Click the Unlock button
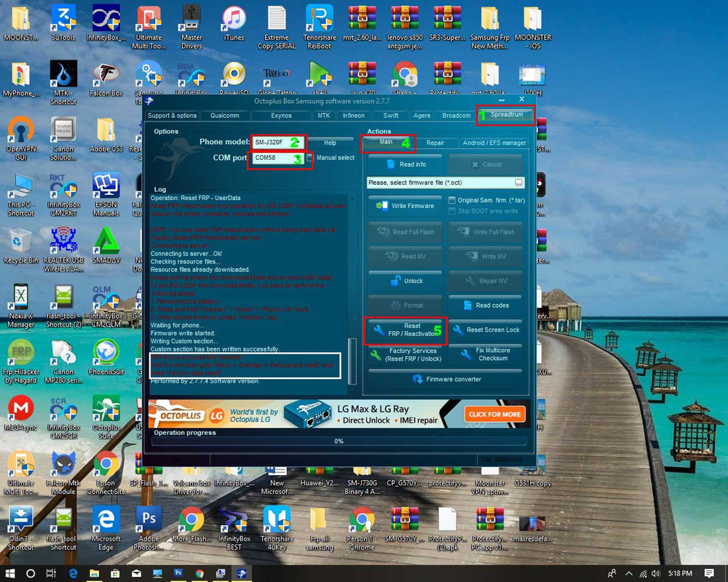 (405, 281)
